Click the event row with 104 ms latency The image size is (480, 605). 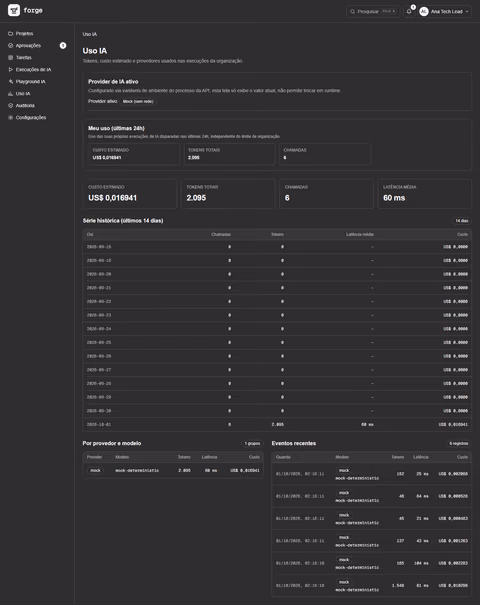tap(372, 563)
